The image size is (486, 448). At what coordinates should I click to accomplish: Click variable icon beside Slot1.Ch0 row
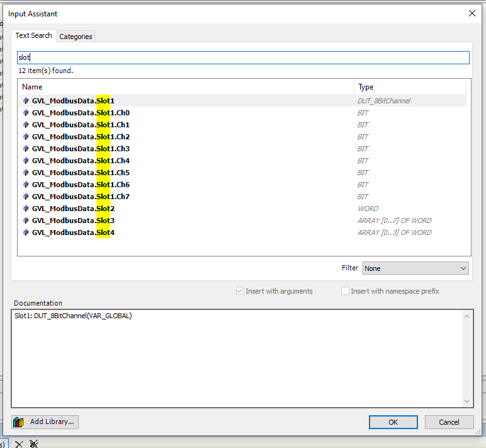point(26,113)
